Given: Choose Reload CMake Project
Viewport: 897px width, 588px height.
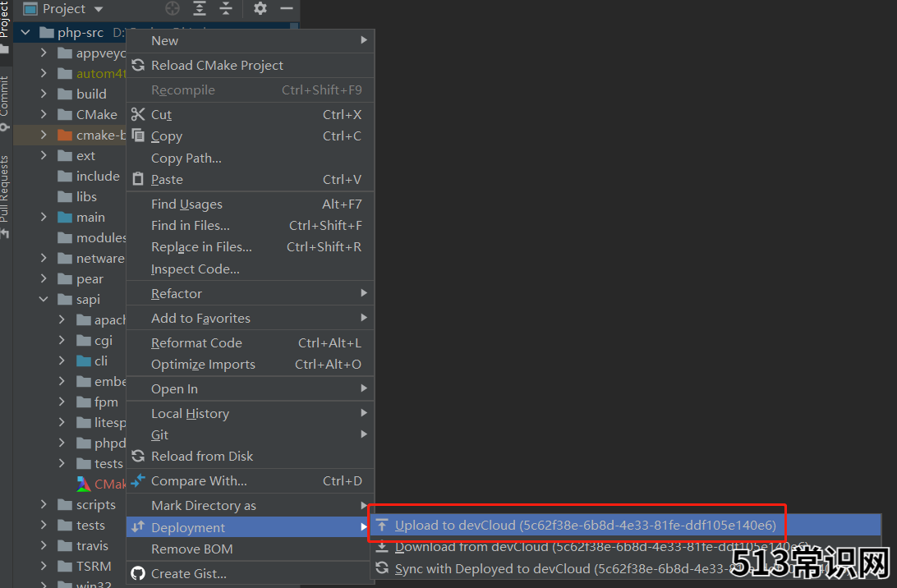Looking at the screenshot, I should [x=250, y=65].
